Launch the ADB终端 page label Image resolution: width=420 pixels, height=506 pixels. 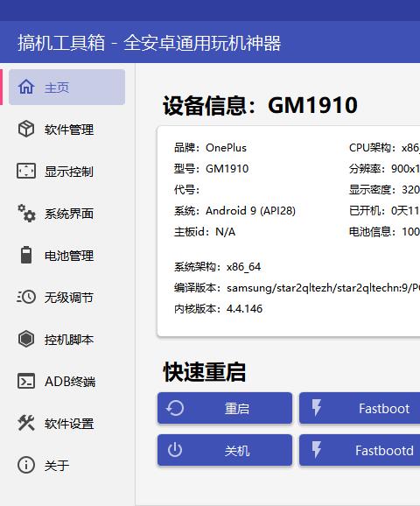(70, 382)
